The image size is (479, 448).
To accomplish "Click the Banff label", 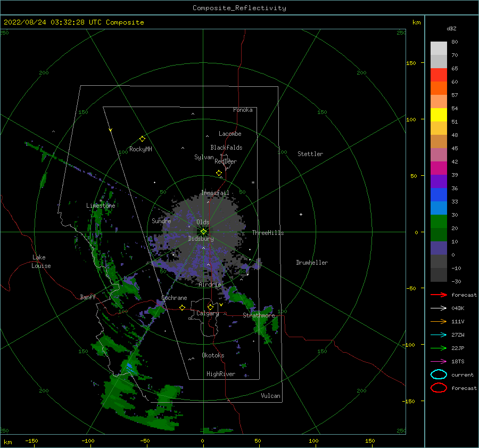I will click(x=88, y=297).
